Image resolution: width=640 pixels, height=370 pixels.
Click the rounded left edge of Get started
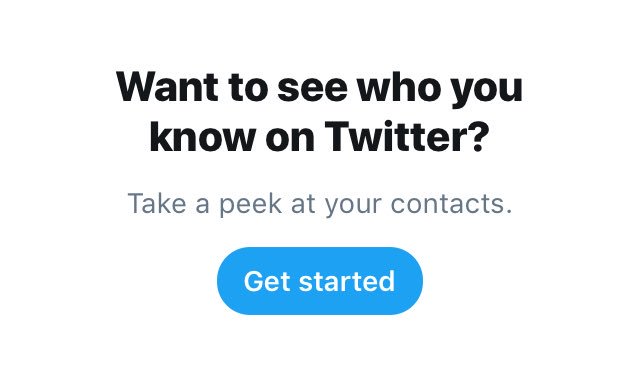pos(231,281)
